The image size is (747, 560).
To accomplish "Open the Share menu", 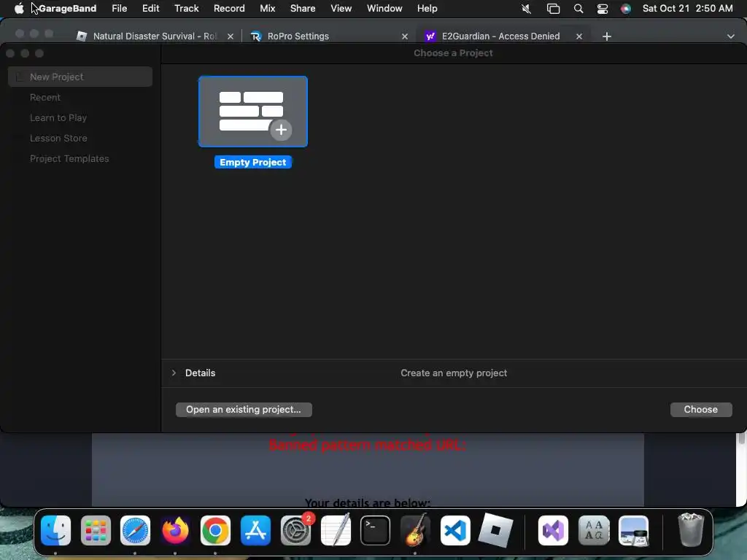I will [303, 8].
